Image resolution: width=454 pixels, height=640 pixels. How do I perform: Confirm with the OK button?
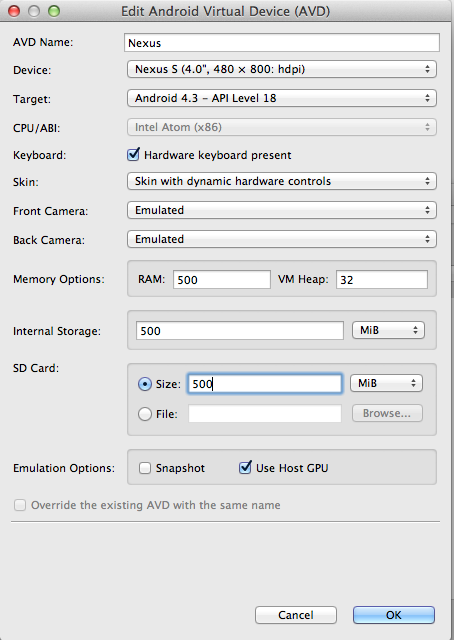pos(394,615)
